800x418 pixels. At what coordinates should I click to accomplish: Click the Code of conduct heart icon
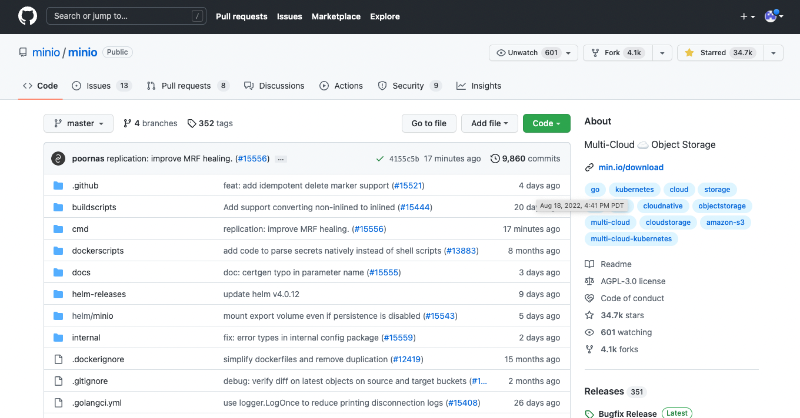(589, 298)
